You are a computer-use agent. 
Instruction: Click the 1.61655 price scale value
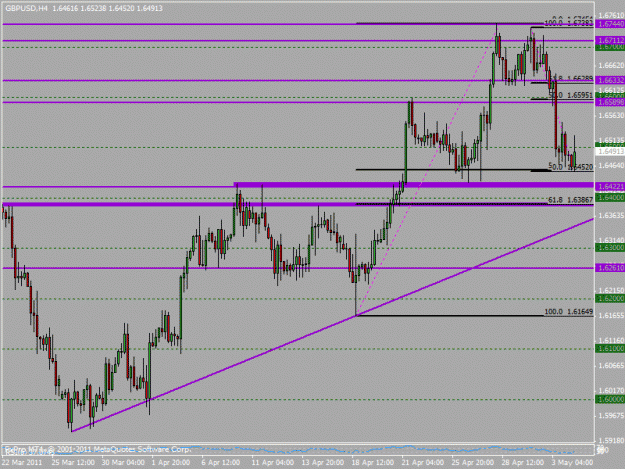coord(611,315)
